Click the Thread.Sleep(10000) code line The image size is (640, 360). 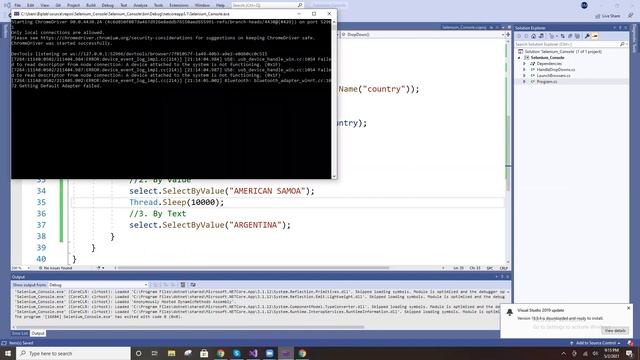coord(177,202)
